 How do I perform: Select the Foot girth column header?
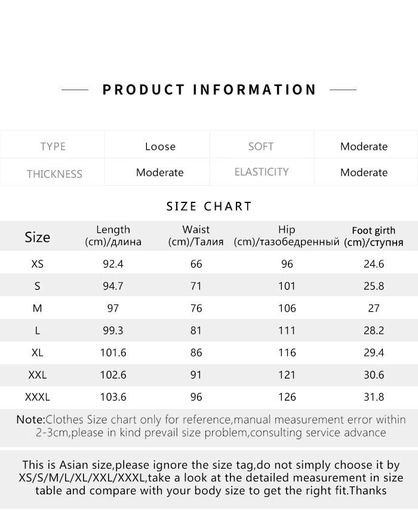(373, 236)
